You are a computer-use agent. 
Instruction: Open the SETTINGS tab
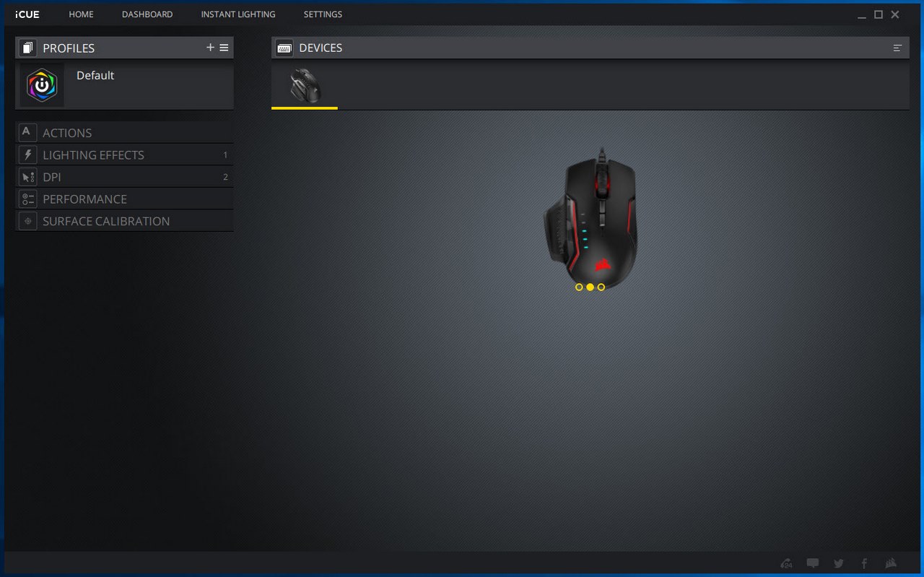(x=323, y=14)
